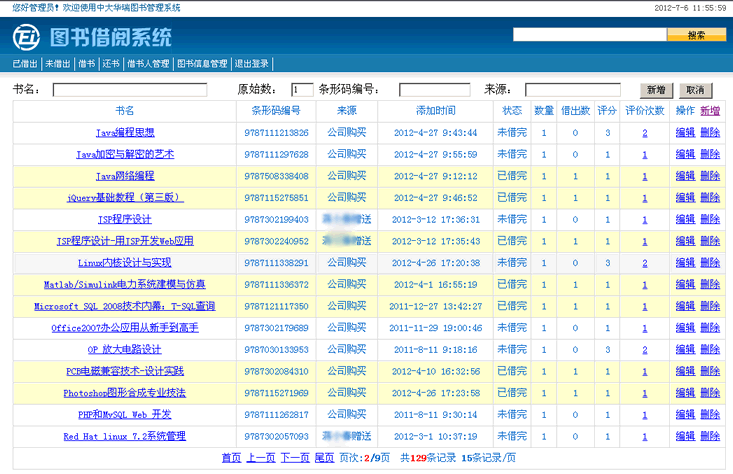Focus the top search input box
The height and width of the screenshot is (474, 733).
pos(589,35)
